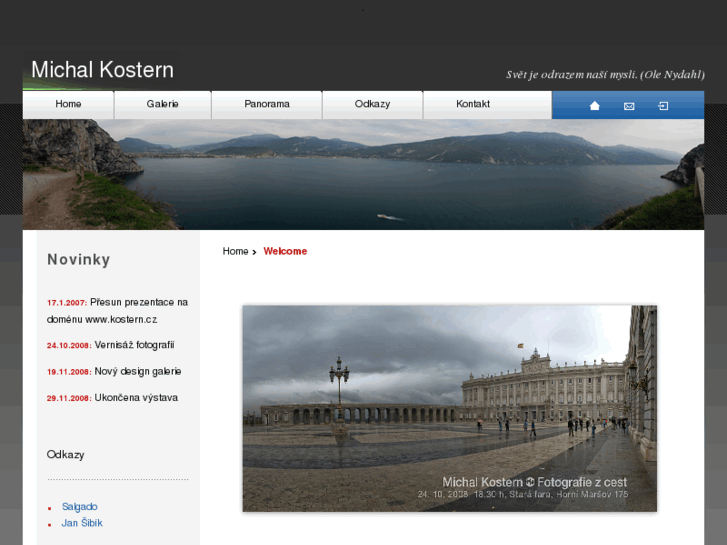Click the sidebar Odkazy heading

65,455
